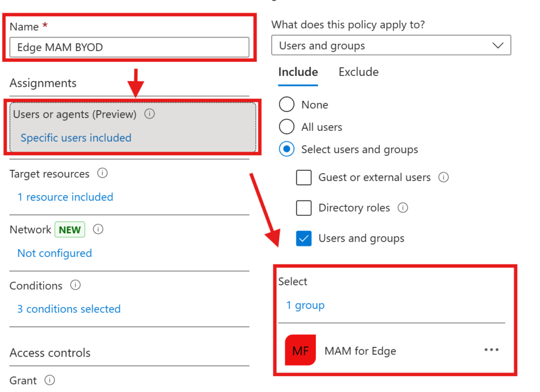The image size is (540, 392).
Task: Open ellipsis menu for MAM for Edge
Action: 491,350
